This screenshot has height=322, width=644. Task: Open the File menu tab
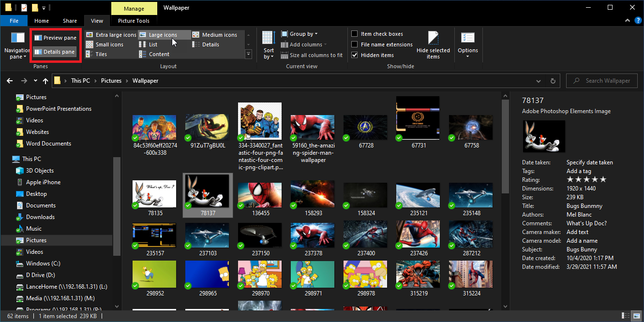point(14,21)
